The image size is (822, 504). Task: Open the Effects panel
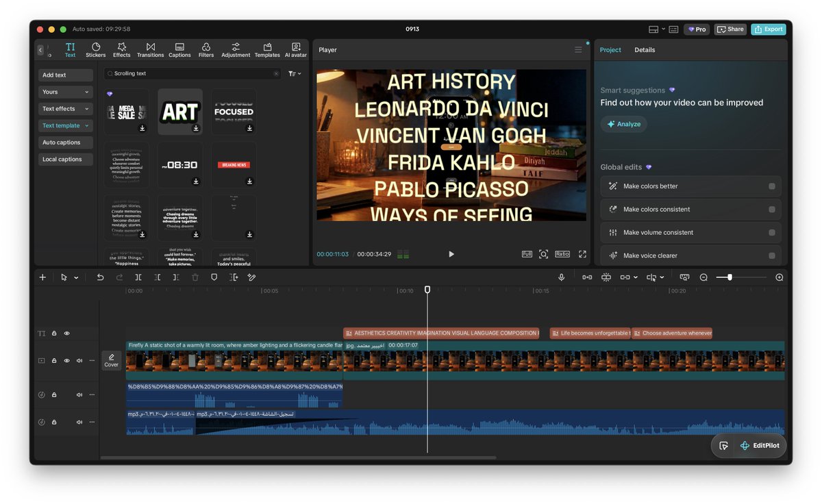pyautogui.click(x=121, y=50)
